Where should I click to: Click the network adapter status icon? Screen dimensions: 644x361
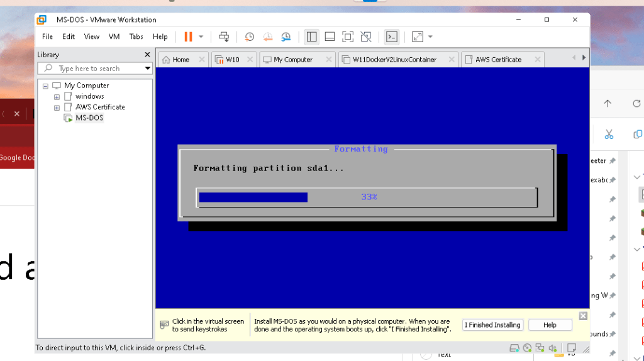point(540,348)
